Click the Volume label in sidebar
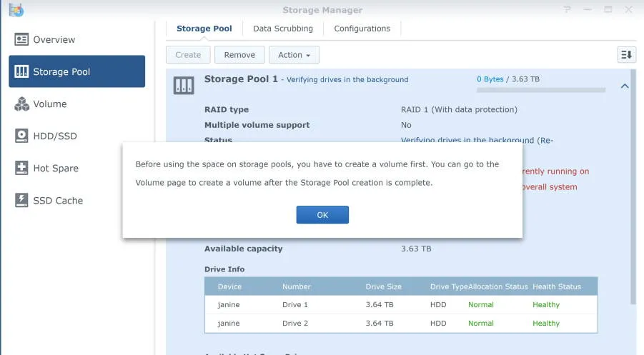This screenshot has height=355, width=644. click(50, 104)
